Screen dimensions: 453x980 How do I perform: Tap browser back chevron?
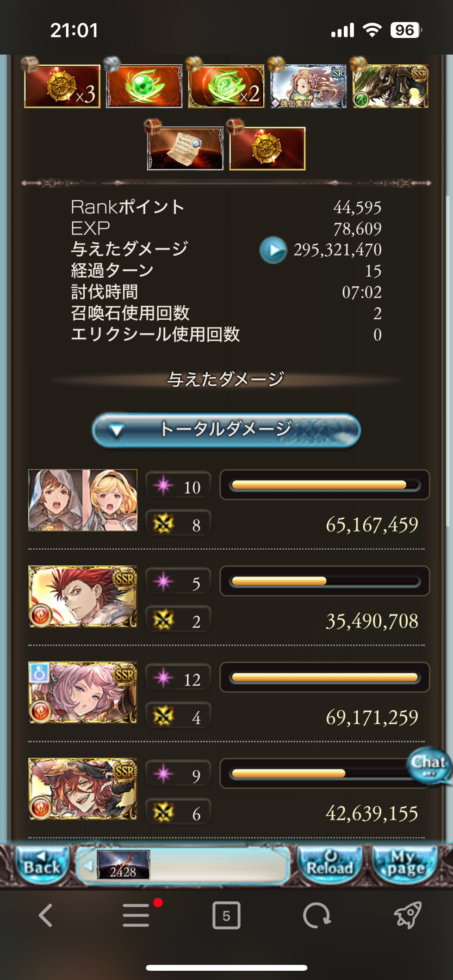tap(45, 915)
